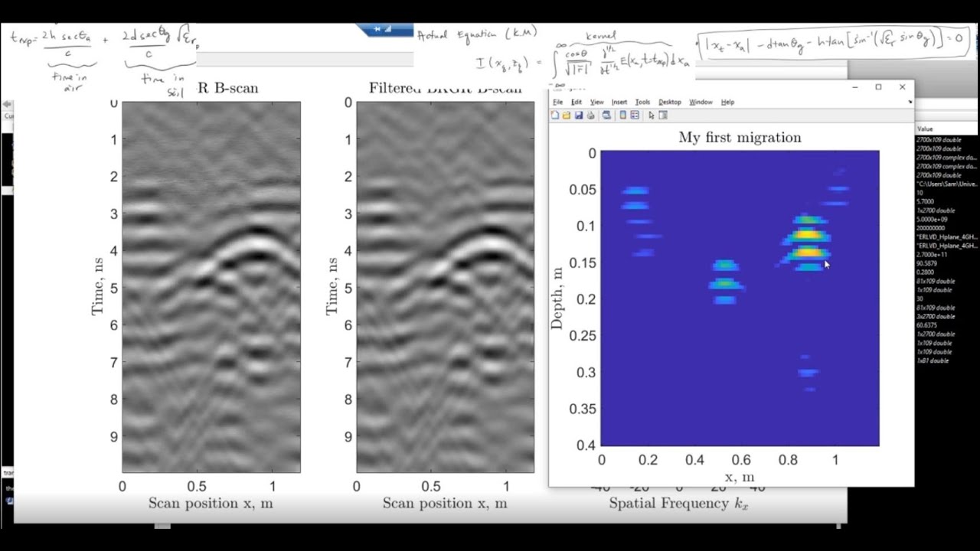Open the Window menu of the figure window

[701, 102]
